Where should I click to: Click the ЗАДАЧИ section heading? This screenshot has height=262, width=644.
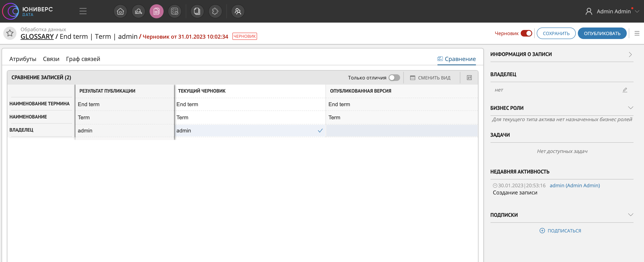pyautogui.click(x=500, y=135)
